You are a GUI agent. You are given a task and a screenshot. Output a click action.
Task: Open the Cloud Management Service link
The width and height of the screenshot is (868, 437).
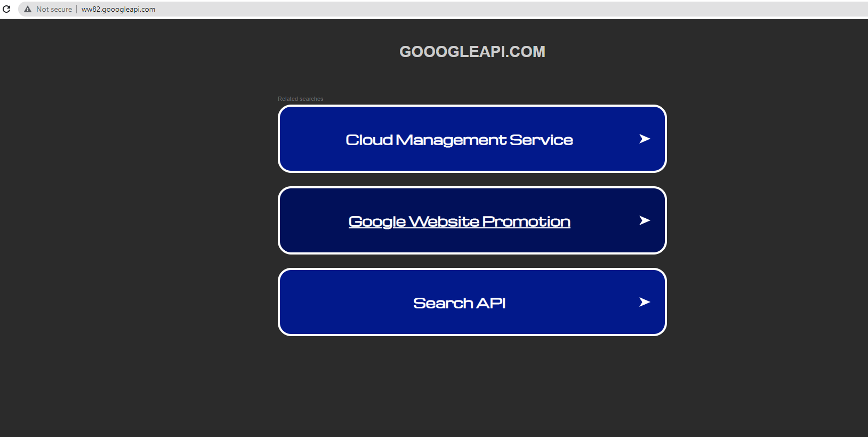point(459,139)
